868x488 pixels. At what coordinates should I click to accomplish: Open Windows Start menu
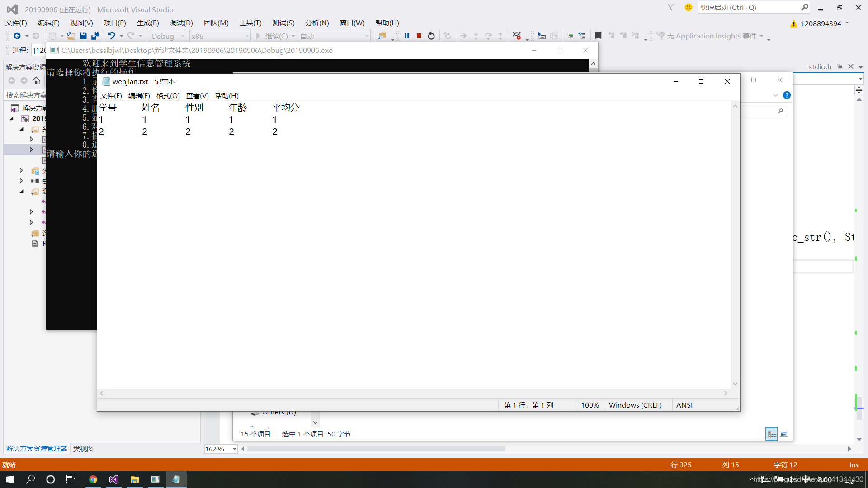[x=10, y=479]
